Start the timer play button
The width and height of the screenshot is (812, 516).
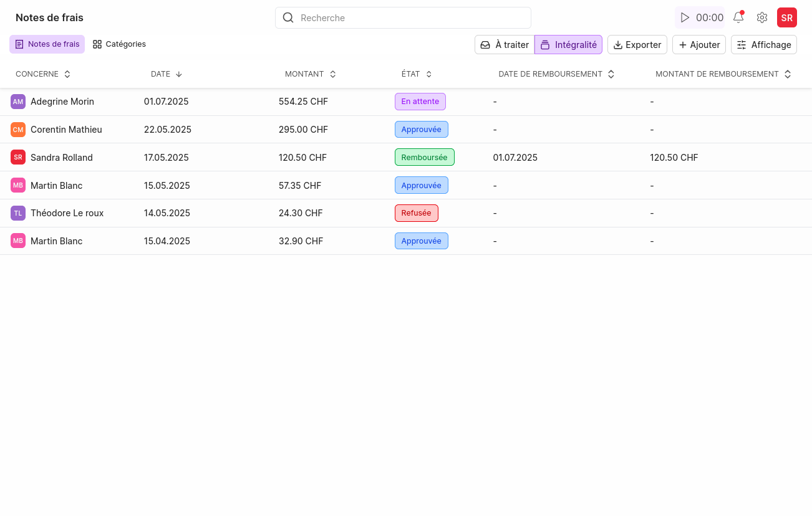(685, 17)
